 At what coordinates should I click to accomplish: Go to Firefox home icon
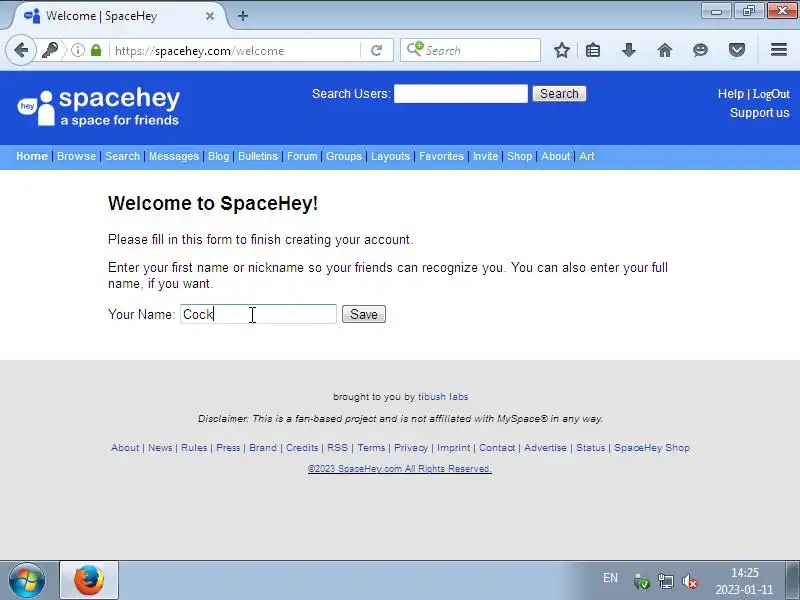665,50
